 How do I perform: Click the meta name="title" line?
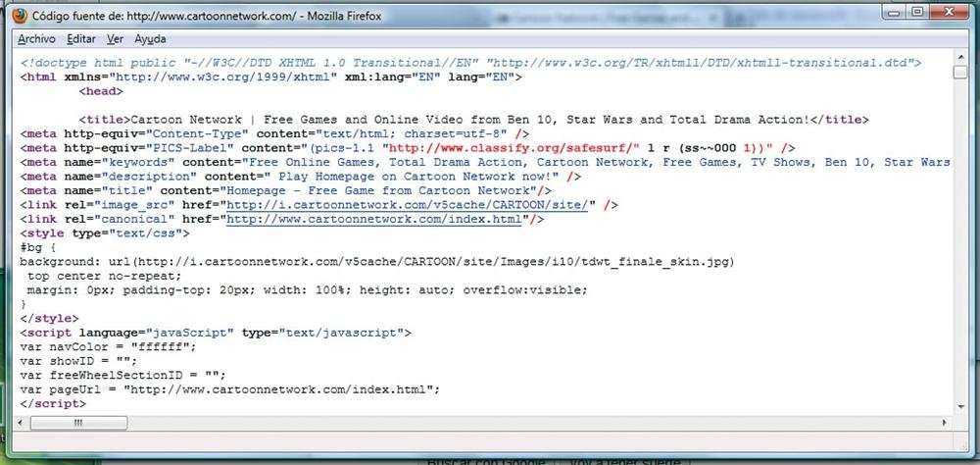pyautogui.click(x=285, y=190)
